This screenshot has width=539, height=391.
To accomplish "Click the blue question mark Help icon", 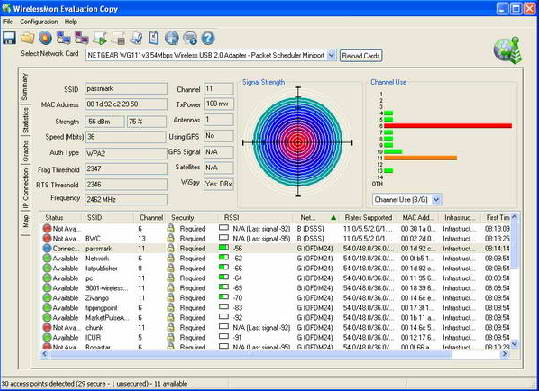I will (x=208, y=38).
